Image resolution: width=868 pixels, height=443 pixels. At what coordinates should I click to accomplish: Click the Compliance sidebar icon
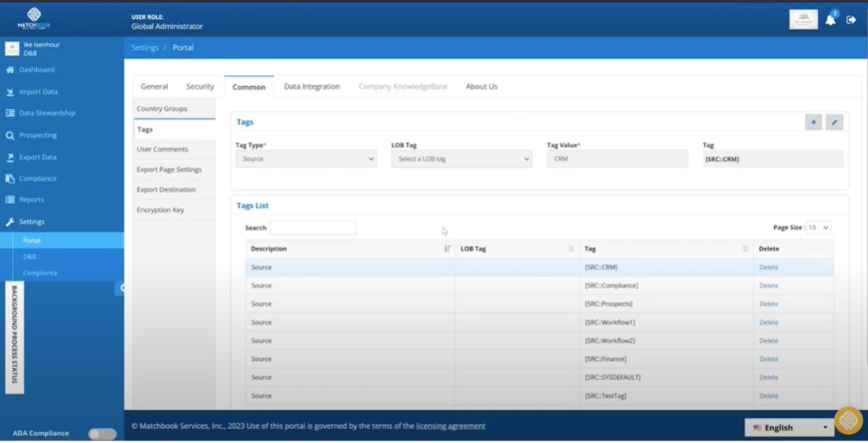click(x=10, y=179)
